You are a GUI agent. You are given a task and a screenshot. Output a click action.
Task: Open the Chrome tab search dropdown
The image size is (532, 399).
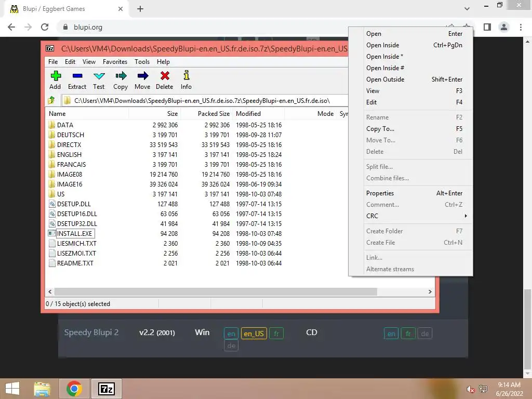coord(467,9)
